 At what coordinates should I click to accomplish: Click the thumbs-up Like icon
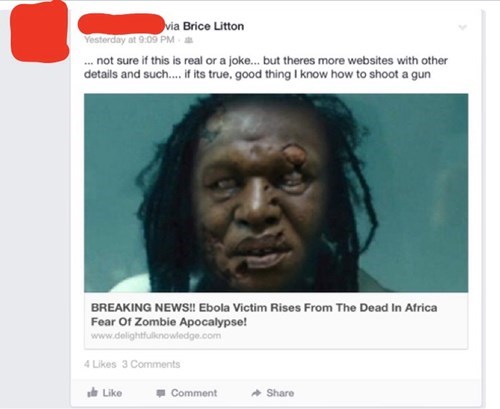pos(92,392)
